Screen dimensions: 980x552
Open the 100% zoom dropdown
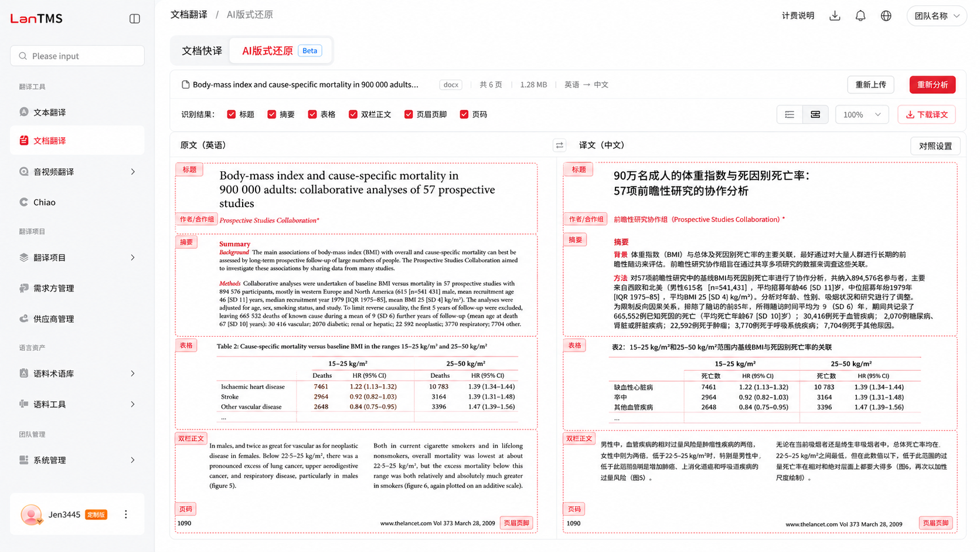coord(862,114)
